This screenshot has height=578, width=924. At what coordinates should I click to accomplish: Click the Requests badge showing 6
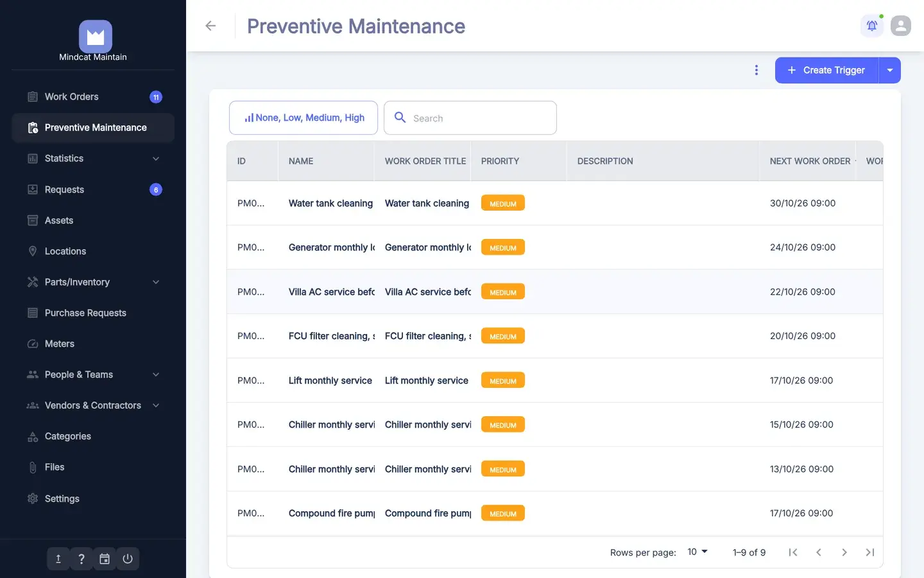pyautogui.click(x=156, y=189)
